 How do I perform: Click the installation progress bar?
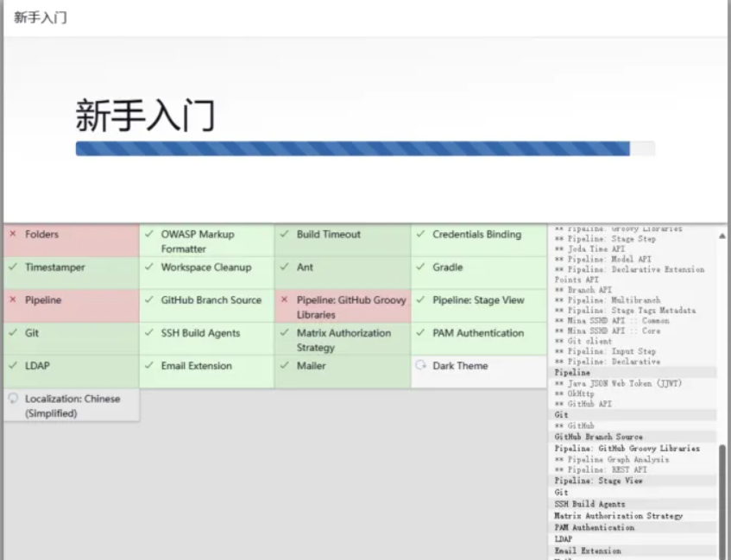point(364,148)
